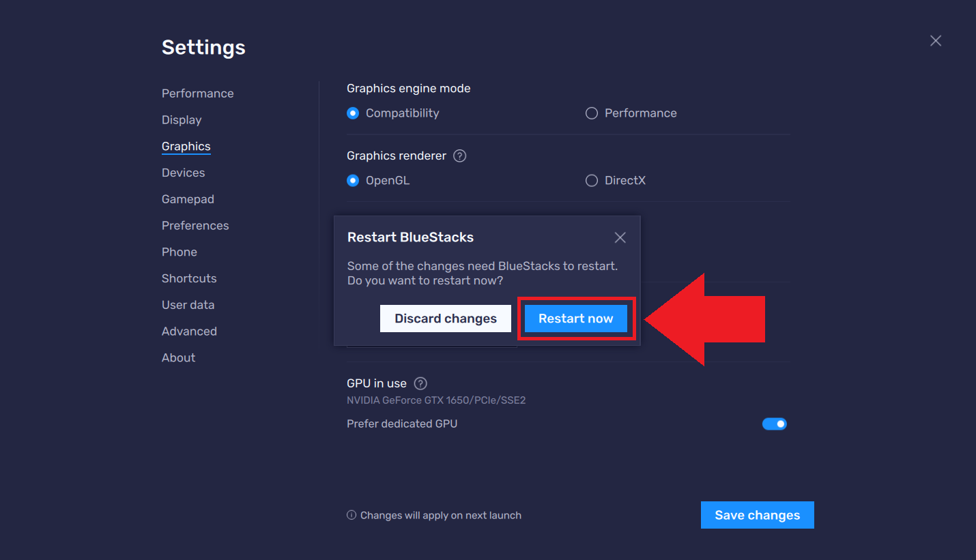The height and width of the screenshot is (560, 976).
Task: View the Advanced settings
Action: click(189, 331)
